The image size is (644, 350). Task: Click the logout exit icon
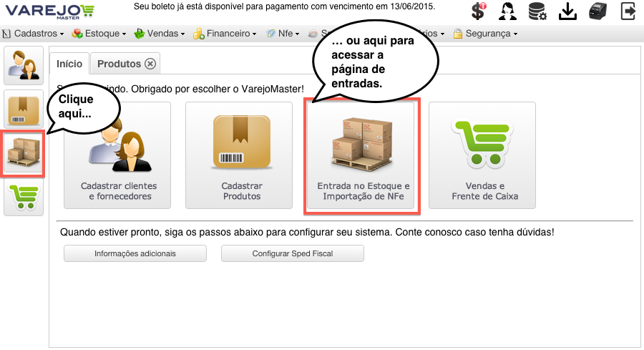(x=628, y=11)
